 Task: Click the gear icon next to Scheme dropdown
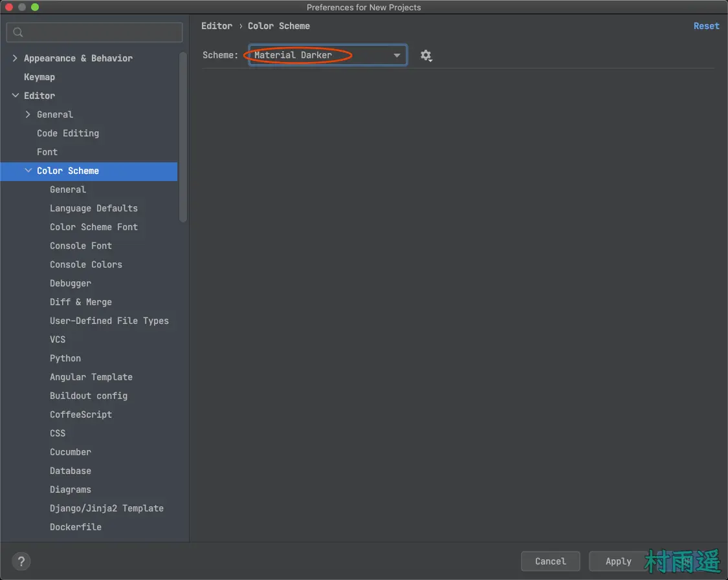click(x=426, y=56)
